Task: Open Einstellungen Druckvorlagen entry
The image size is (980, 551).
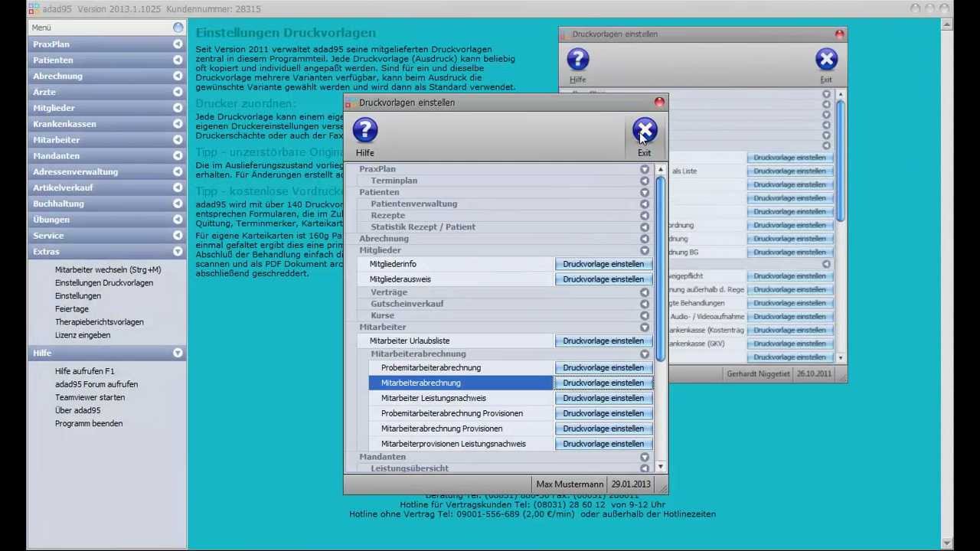Action: pos(104,282)
